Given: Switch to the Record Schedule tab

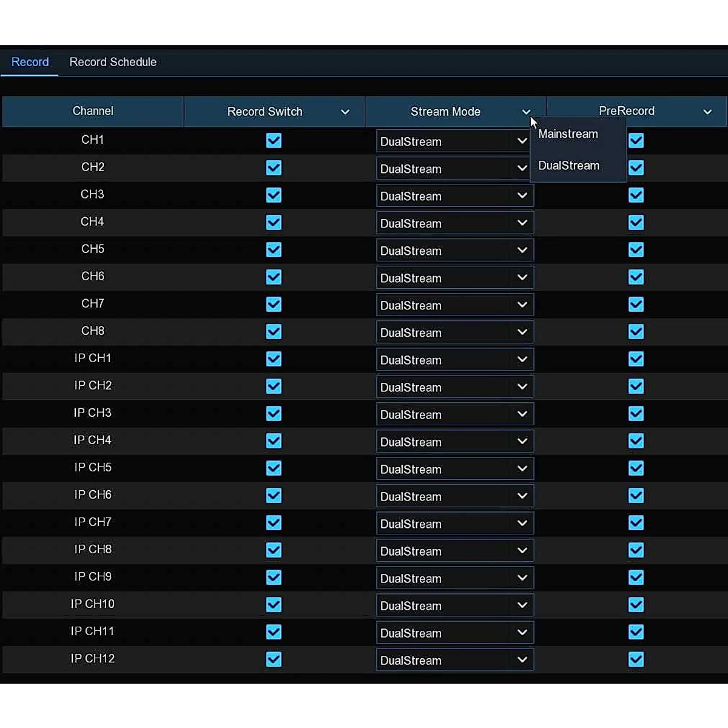Looking at the screenshot, I should (113, 62).
